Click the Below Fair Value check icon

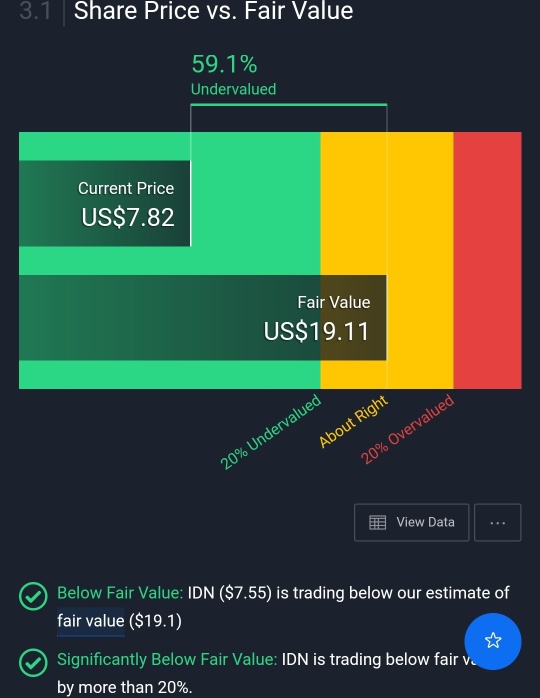coord(33,596)
